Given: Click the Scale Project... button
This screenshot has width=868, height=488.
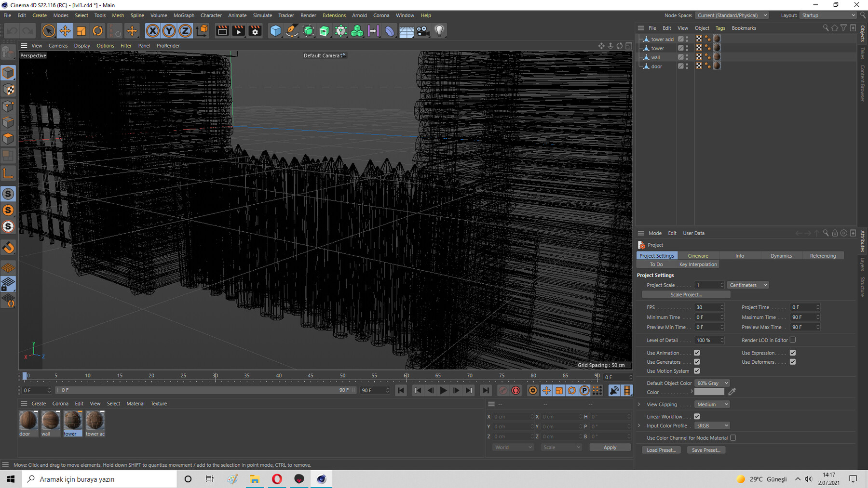Looking at the screenshot, I should [x=686, y=294].
